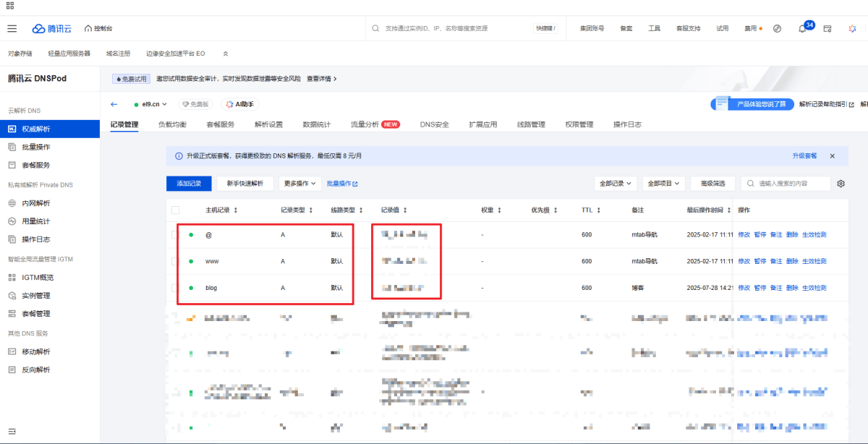Click the back arrow beside el9.cn
This screenshot has height=444, width=868.
[114, 104]
